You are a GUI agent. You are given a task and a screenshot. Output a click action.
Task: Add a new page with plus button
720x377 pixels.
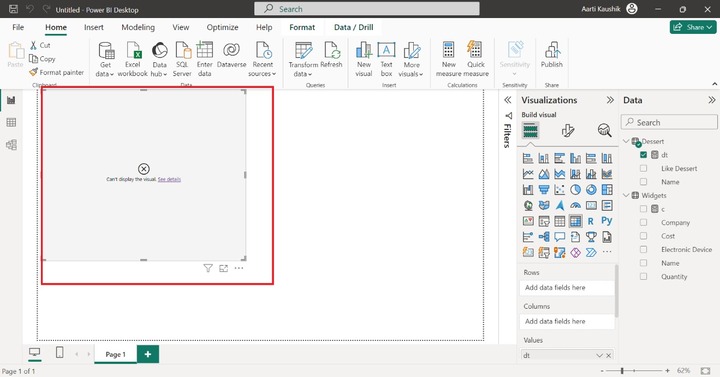pyautogui.click(x=148, y=354)
